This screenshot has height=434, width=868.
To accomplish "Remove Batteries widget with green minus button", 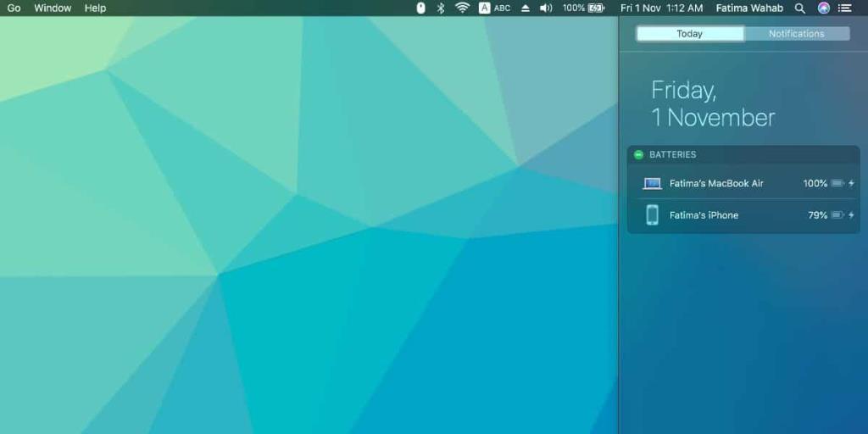I will pos(638,155).
